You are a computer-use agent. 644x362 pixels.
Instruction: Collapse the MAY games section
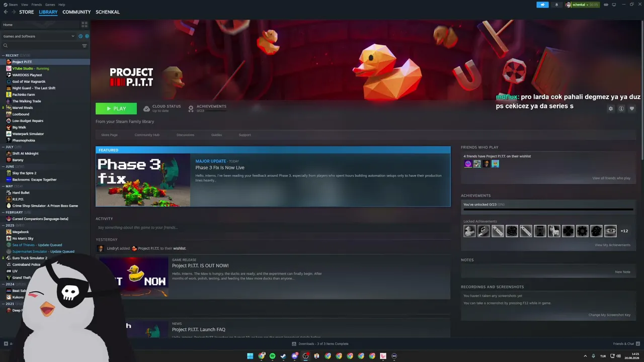[x=4, y=186]
